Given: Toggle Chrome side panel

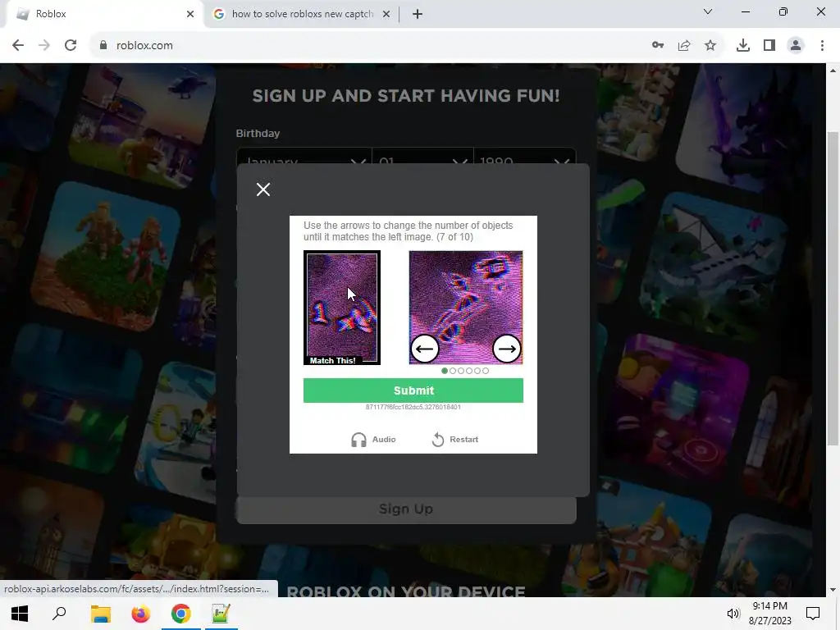Looking at the screenshot, I should pos(769,46).
